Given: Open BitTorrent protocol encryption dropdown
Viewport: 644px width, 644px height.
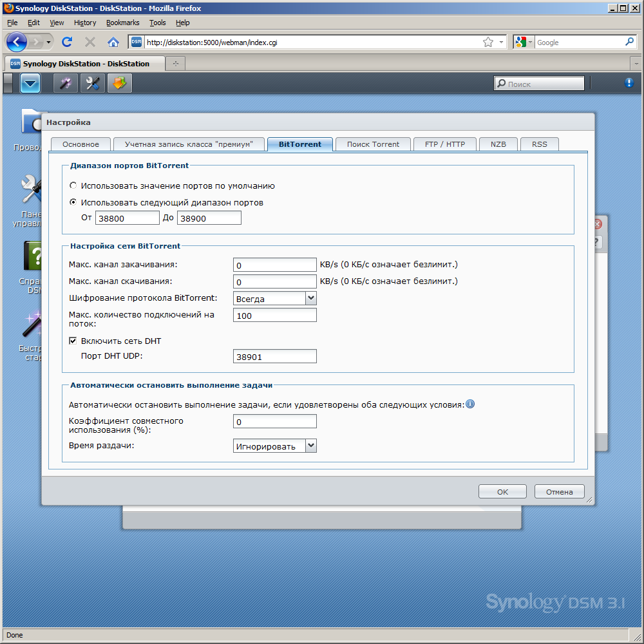Looking at the screenshot, I should (x=311, y=298).
